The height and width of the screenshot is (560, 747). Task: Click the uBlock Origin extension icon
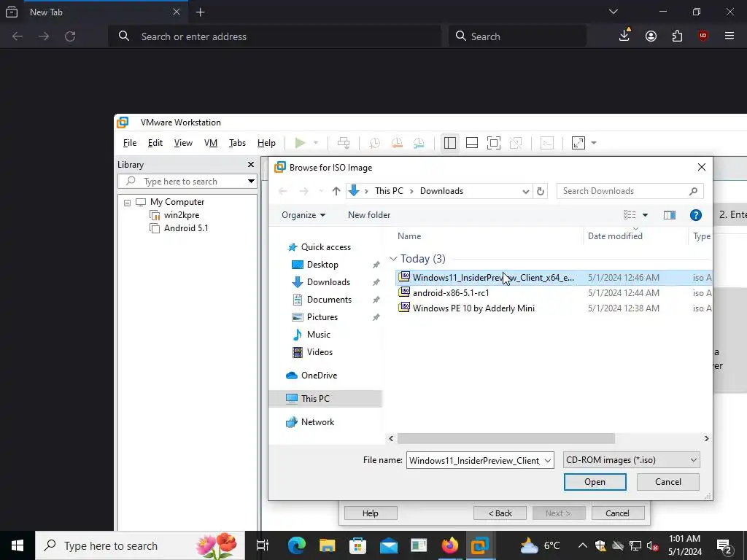tap(703, 36)
